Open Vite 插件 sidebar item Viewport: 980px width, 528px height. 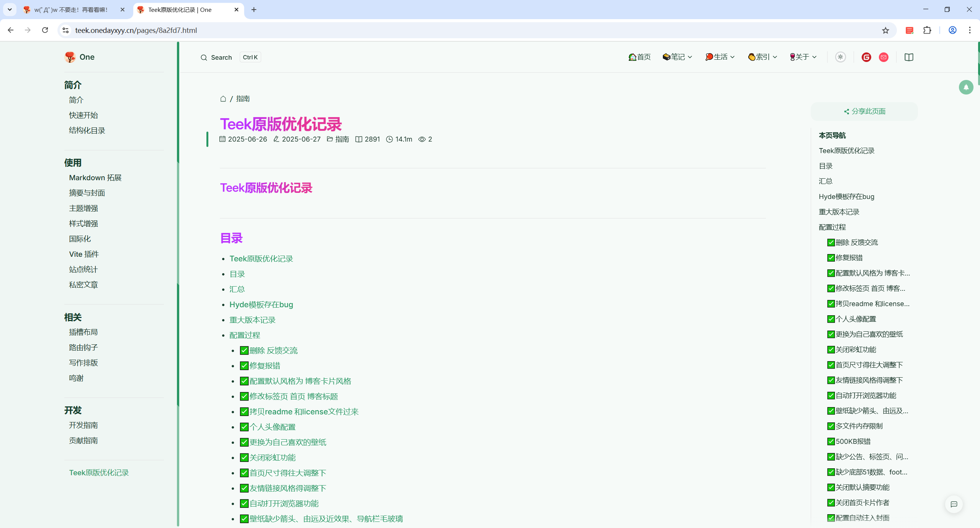point(84,254)
